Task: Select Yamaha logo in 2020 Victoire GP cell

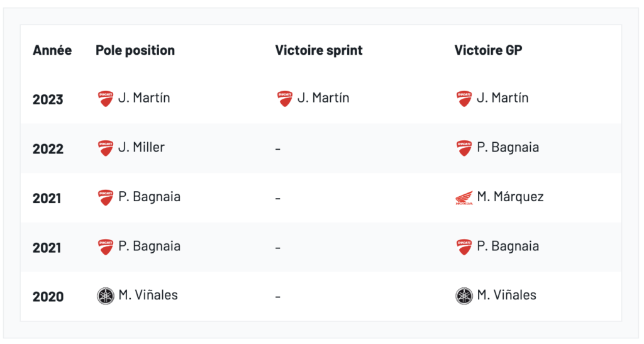Action: coord(464,296)
